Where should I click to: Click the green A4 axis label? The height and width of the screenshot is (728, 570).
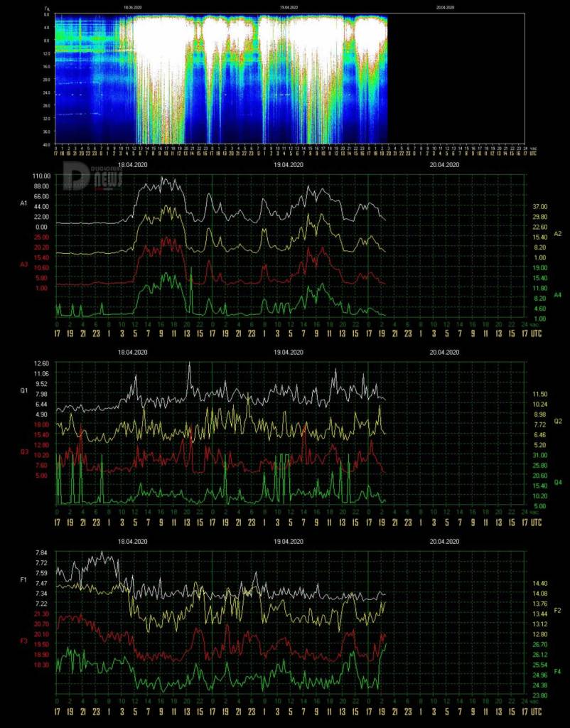point(558,295)
